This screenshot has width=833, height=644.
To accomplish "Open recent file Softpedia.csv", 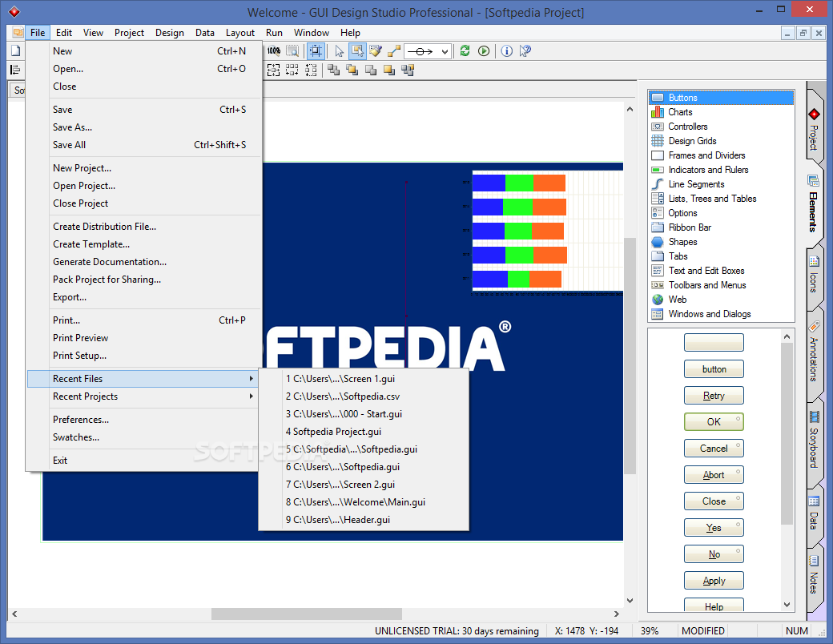I will [364, 396].
